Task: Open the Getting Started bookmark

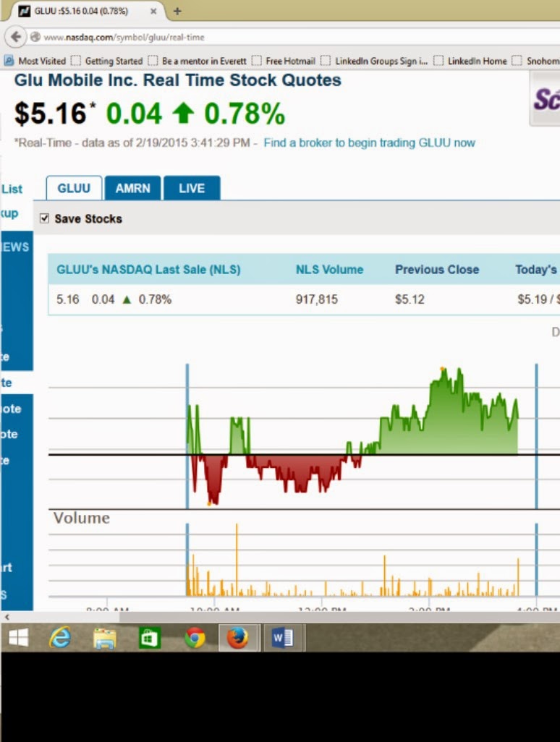Action: (107, 61)
